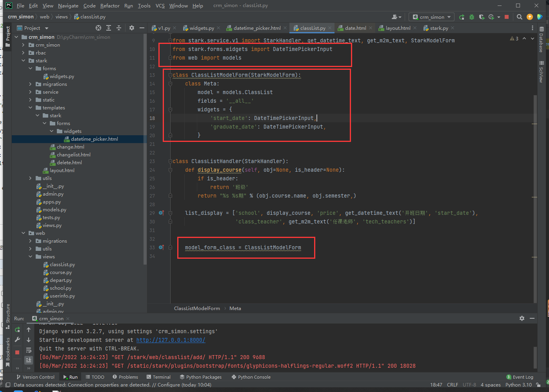Image resolution: width=549 pixels, height=392 pixels.
Task: Open the warnings indicator showing 3
Action: pos(514,38)
